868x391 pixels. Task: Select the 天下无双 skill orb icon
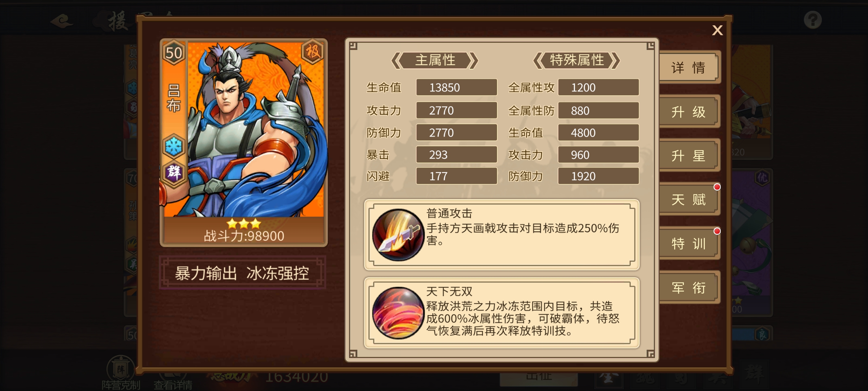point(398,313)
